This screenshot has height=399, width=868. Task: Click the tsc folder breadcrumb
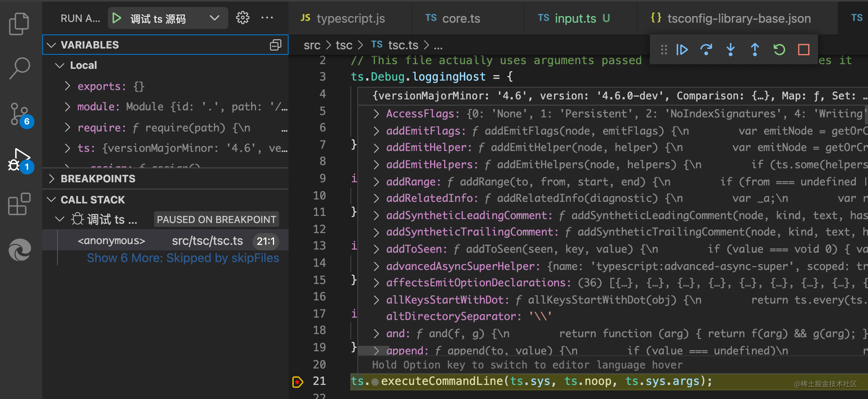pyautogui.click(x=344, y=45)
